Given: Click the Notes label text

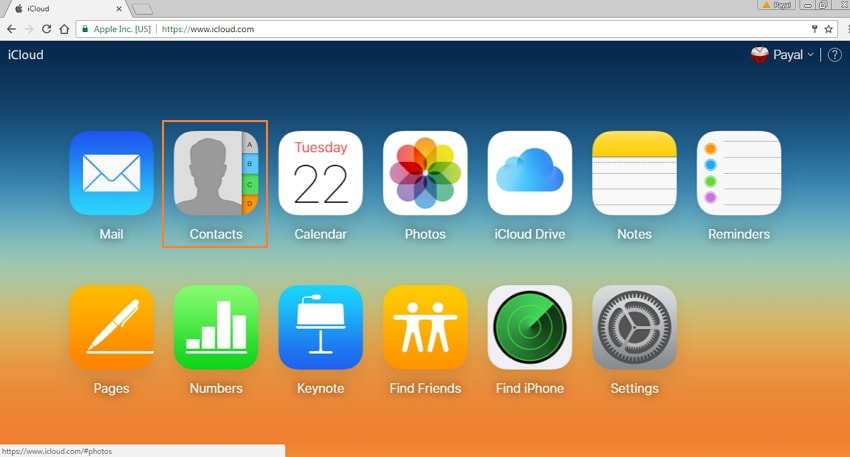Looking at the screenshot, I should [634, 234].
